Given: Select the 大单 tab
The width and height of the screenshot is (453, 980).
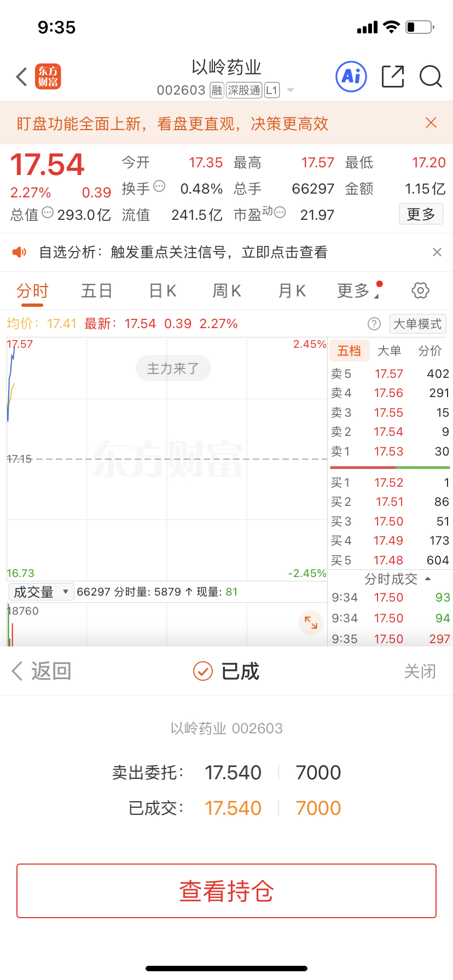Looking at the screenshot, I should click(390, 351).
